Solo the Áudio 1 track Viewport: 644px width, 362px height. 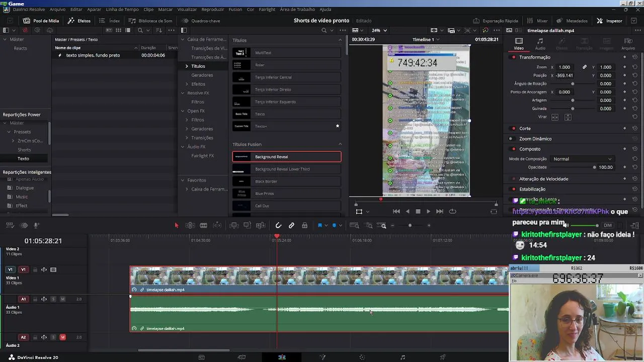[53, 299]
